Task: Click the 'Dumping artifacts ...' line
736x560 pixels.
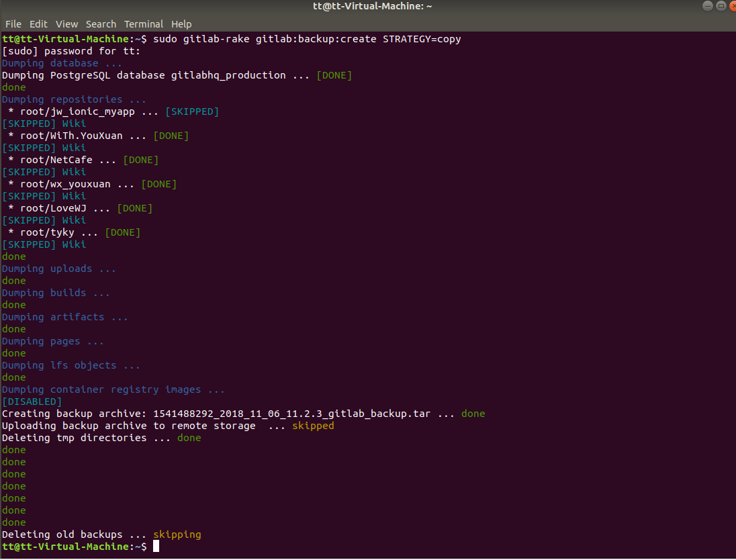Action: 64,318
